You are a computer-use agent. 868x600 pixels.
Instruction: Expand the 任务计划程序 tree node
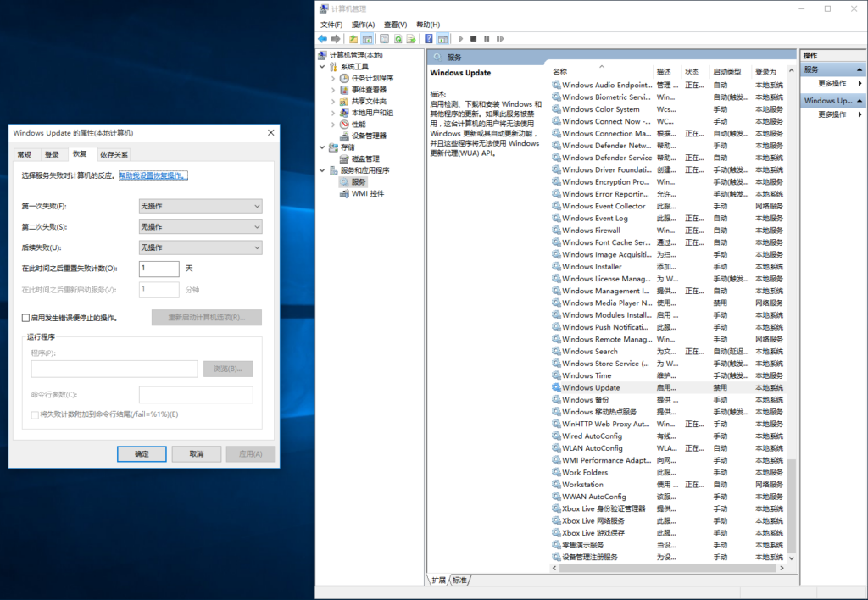pos(333,78)
